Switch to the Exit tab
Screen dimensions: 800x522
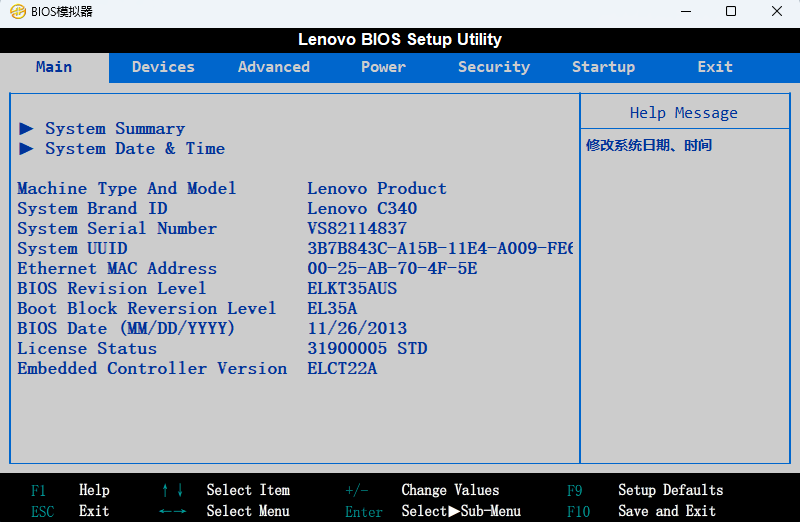pos(715,67)
